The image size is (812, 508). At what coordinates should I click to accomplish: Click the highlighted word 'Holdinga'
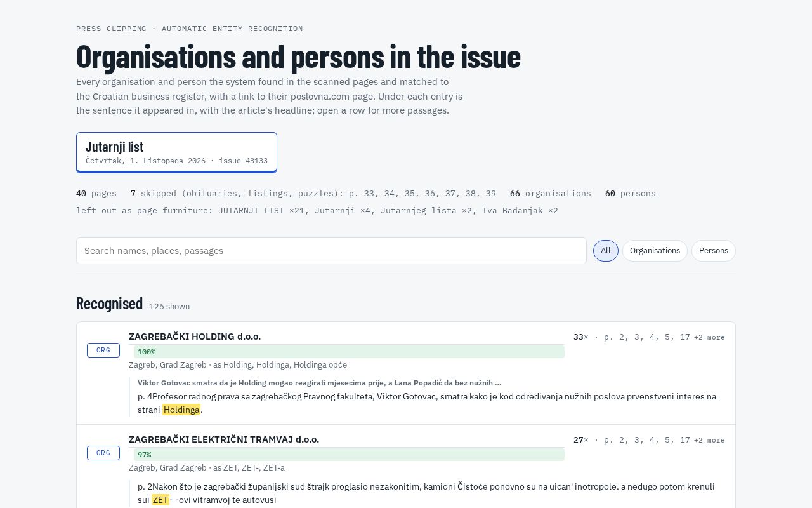point(181,410)
